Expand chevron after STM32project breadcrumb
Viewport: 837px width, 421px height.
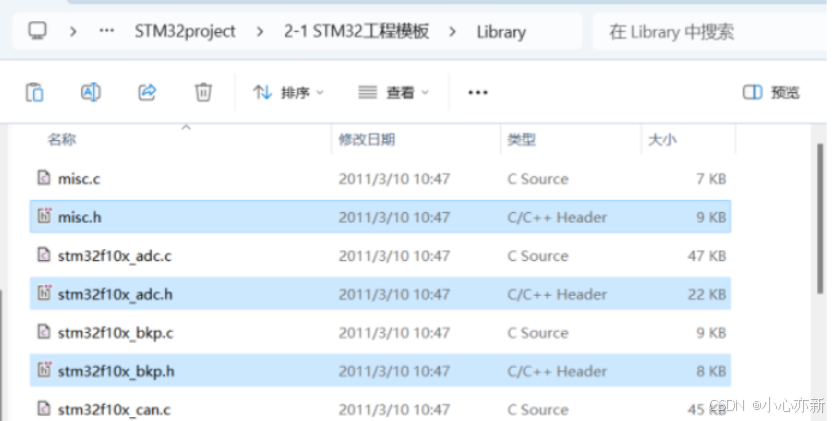tap(260, 32)
